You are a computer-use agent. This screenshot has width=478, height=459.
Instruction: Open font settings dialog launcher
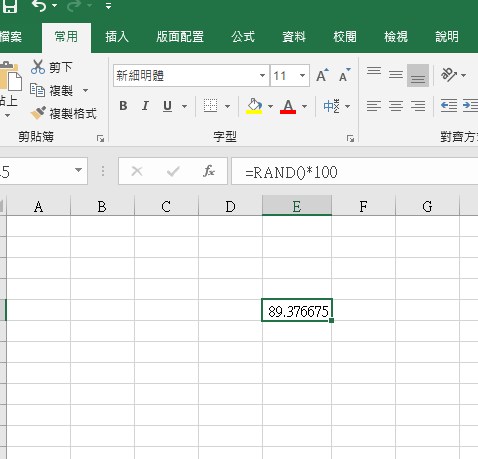(350, 138)
